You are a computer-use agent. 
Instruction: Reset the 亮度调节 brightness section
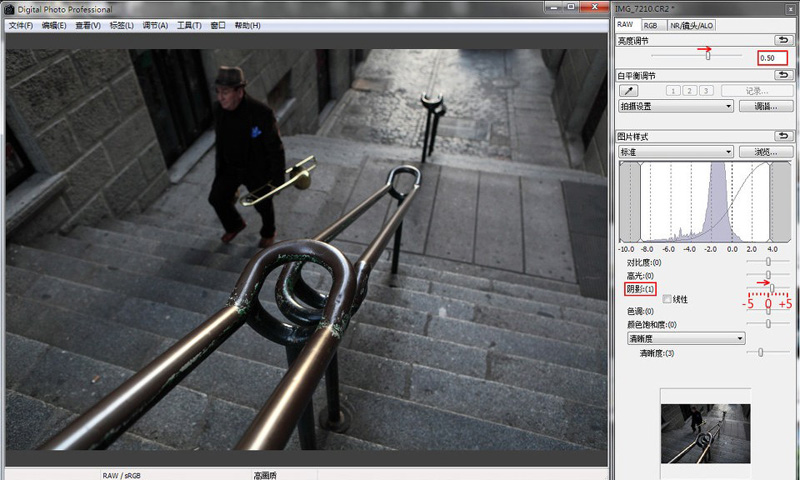tap(783, 40)
